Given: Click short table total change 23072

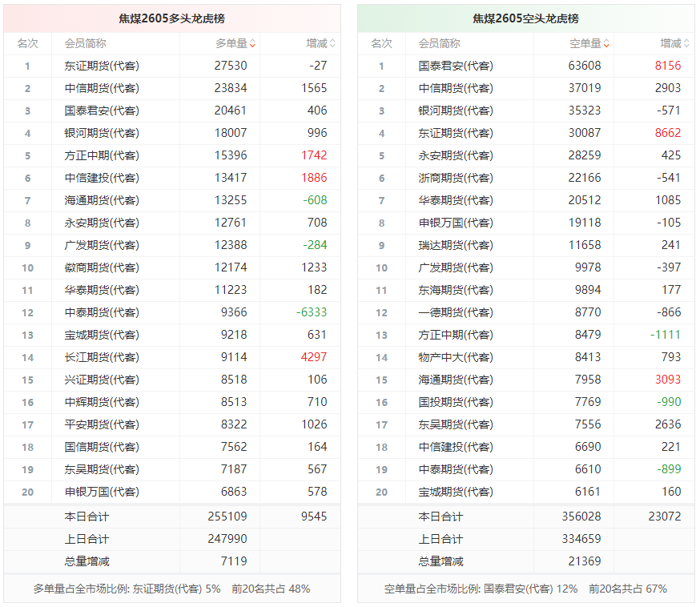Looking at the screenshot, I should (x=665, y=517).
